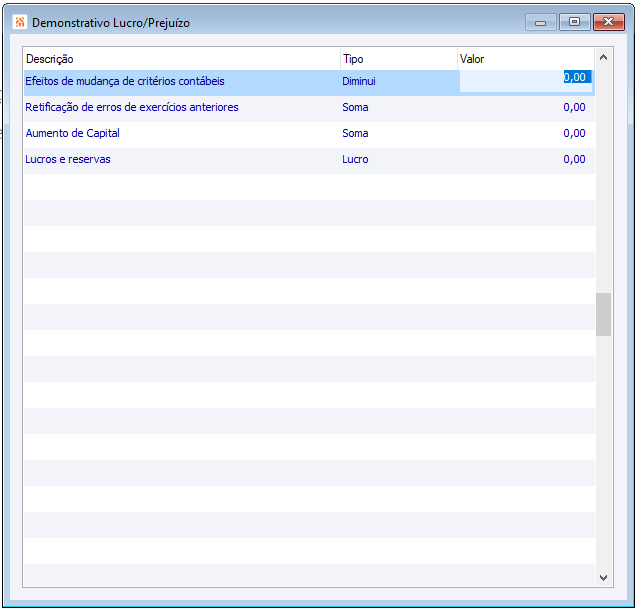Edit the value field for Efeitos de mudança
This screenshot has width=637, height=608.
point(526,81)
